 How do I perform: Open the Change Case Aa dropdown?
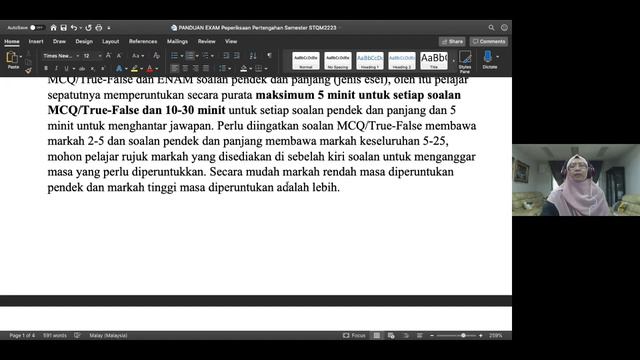click(x=138, y=56)
